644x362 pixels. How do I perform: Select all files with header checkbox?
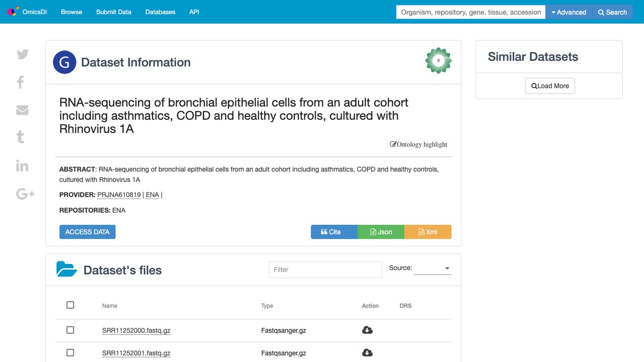click(70, 305)
